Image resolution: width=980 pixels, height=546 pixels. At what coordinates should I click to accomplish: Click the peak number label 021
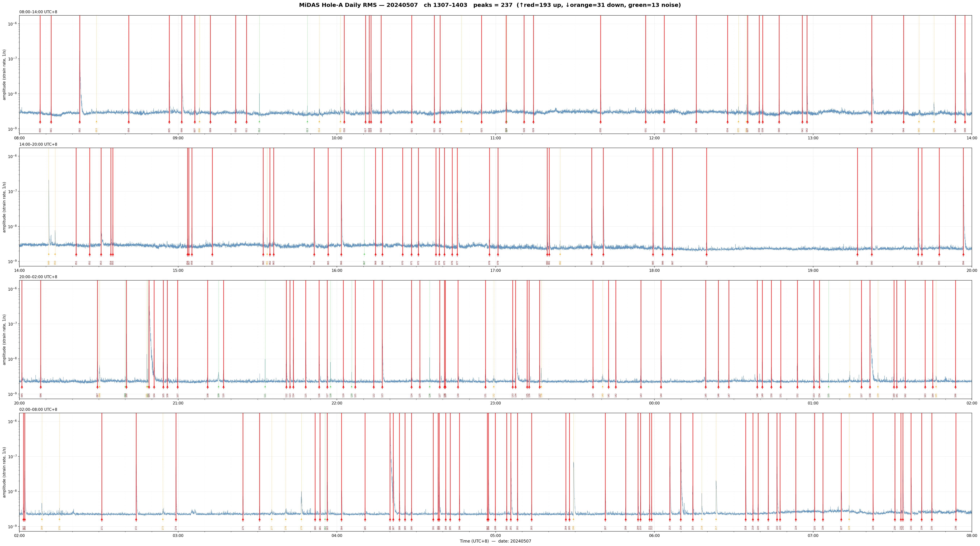point(412,130)
